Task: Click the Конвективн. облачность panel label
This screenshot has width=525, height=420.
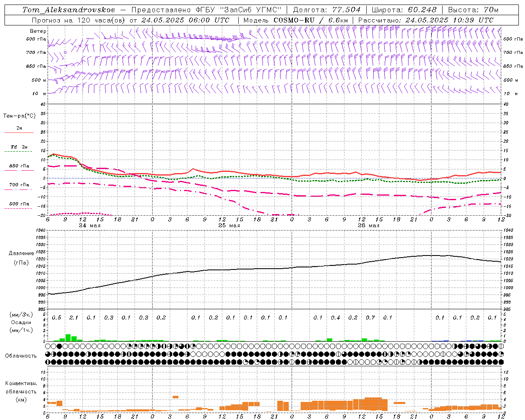Action: (21, 388)
